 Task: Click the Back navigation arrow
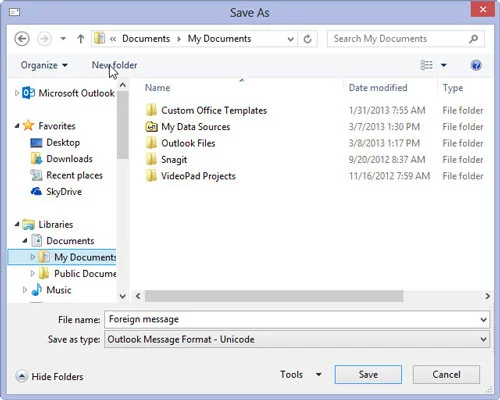(x=22, y=39)
